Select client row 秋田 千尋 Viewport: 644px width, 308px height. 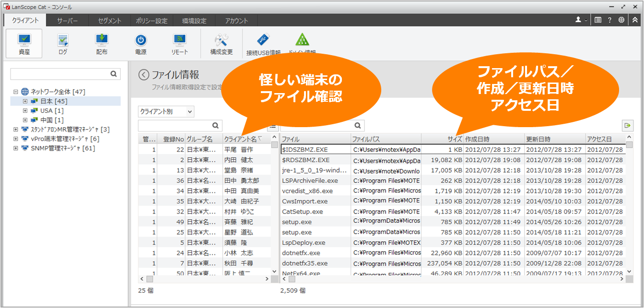205,263
